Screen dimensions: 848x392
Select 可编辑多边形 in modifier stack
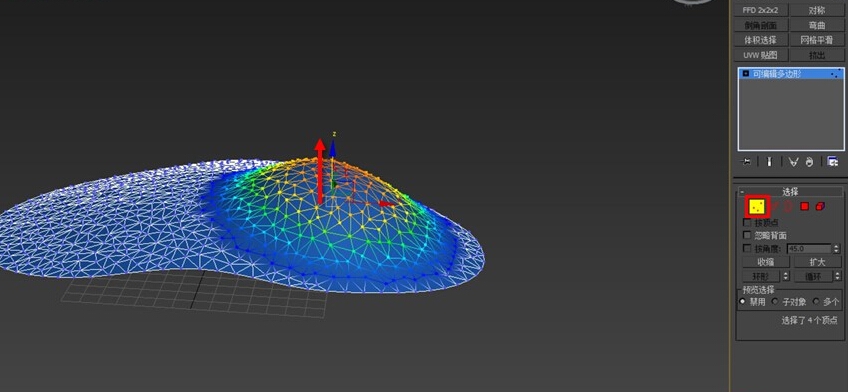pos(791,74)
